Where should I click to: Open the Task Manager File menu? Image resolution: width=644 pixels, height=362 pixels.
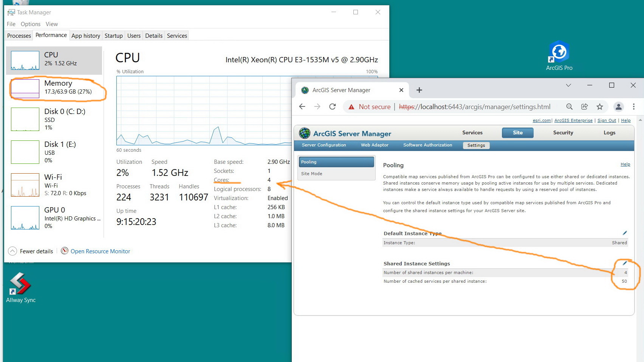[11, 24]
